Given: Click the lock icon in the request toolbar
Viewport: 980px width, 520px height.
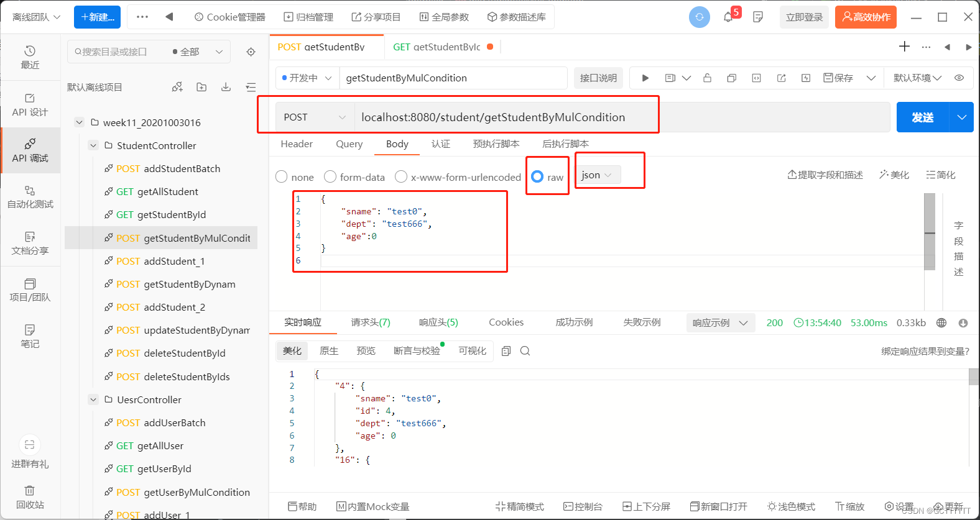Looking at the screenshot, I should click(707, 78).
